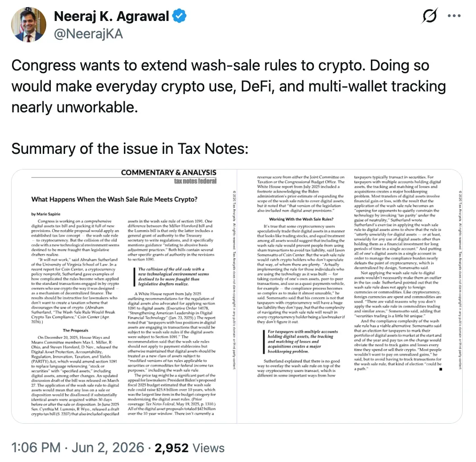Click the headline 'What Happens When the Wash Sale Rule Meets Crypto?'
This screenshot has height=462, width=476.
click(x=114, y=199)
